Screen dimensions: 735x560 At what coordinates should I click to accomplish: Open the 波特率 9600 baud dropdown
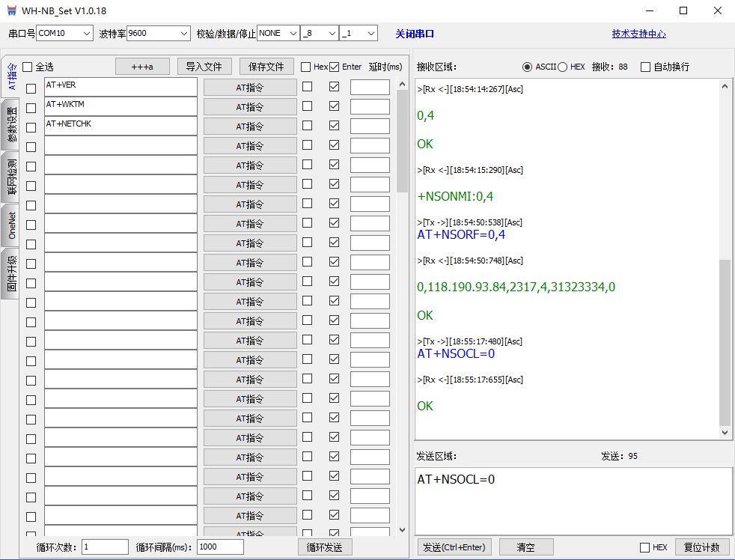tap(159, 33)
